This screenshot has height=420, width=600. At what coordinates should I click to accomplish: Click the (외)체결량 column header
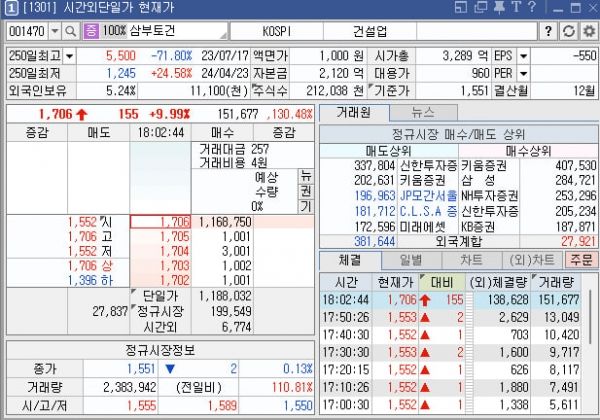pos(498,282)
